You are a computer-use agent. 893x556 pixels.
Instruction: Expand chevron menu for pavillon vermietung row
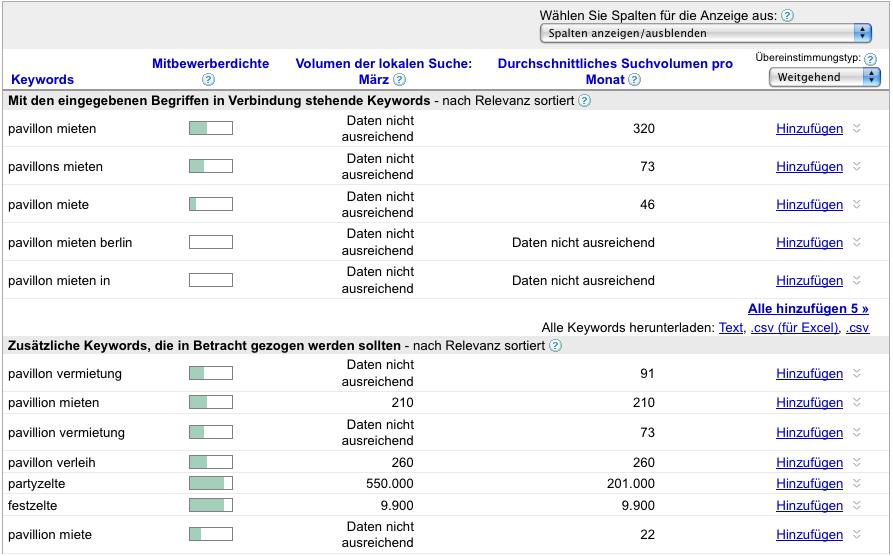(857, 374)
